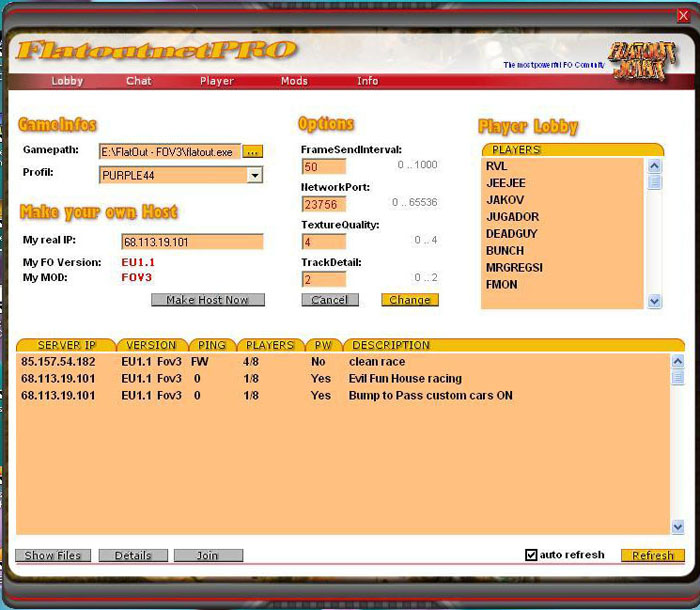This screenshot has height=610, width=700.
Task: Edit the TrackDetail field
Action: (324, 280)
